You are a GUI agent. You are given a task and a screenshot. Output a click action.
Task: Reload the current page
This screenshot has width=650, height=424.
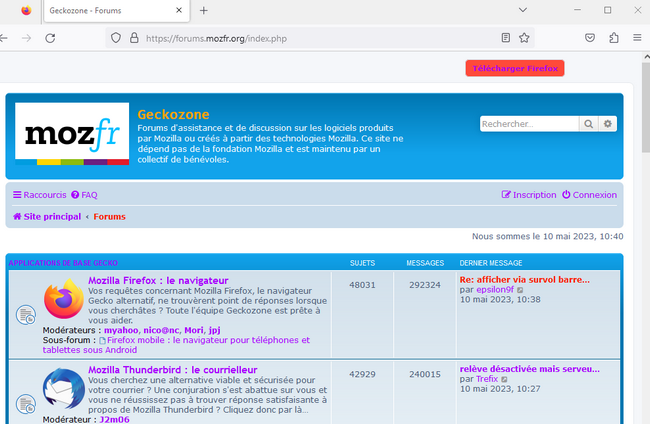tap(50, 38)
